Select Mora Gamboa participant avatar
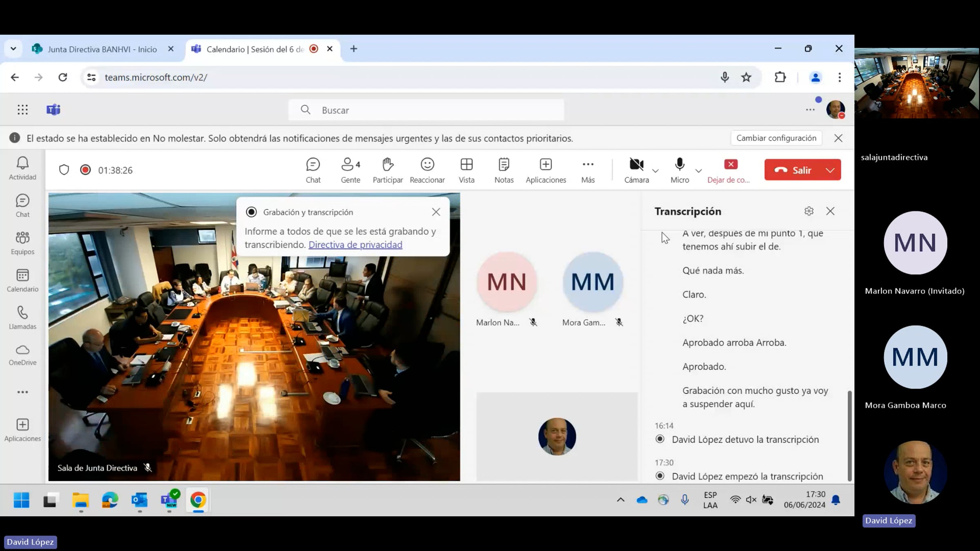The height and width of the screenshot is (551, 980). pos(592,282)
